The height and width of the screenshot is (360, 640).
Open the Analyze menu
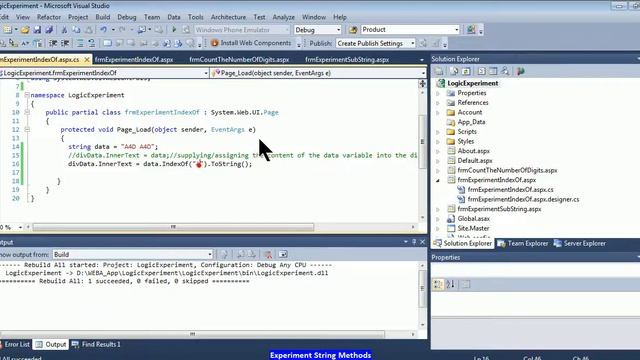click(x=283, y=17)
